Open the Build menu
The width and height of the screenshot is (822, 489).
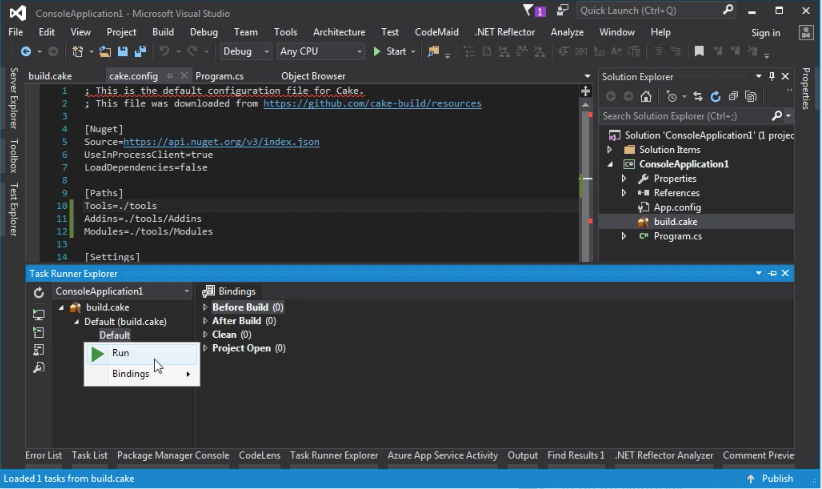tap(163, 32)
